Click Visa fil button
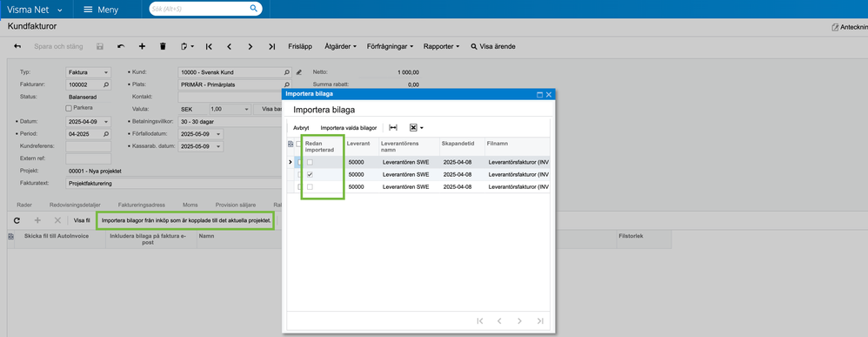The height and width of the screenshot is (337, 868). (x=82, y=220)
